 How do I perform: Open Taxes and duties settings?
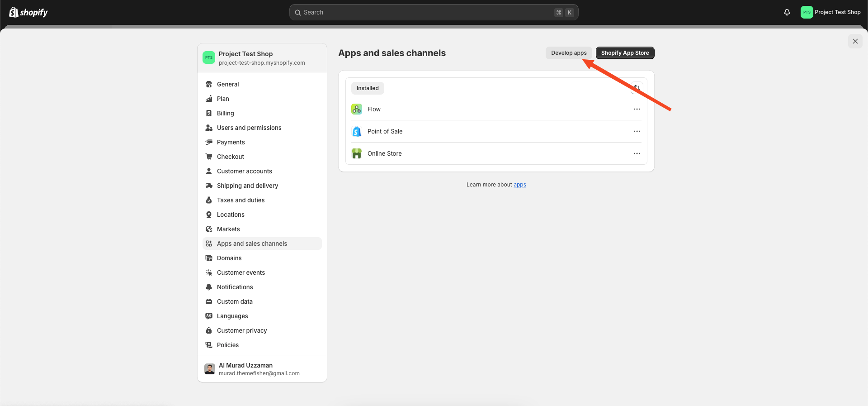point(262,200)
